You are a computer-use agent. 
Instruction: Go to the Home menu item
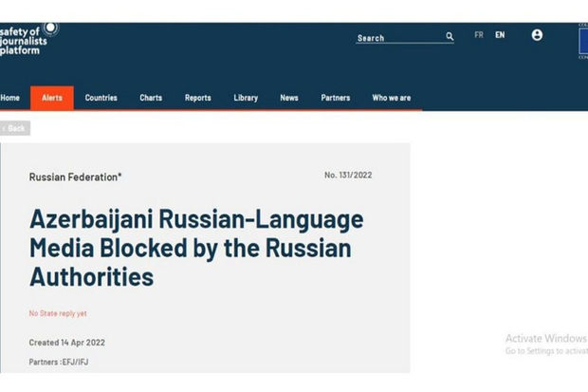pos(10,98)
